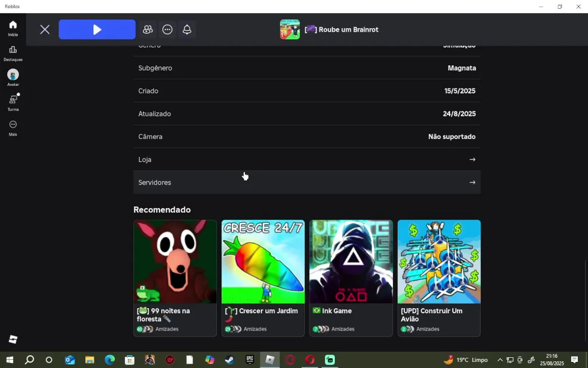Image resolution: width=588 pixels, height=368 pixels.
Task: Select the Subgênero Magnata value
Action: click(461, 68)
